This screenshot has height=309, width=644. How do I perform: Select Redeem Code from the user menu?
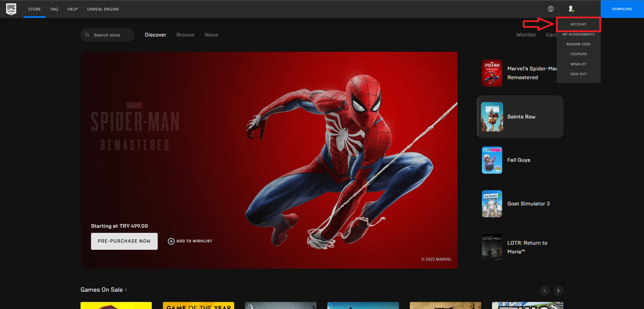point(578,44)
